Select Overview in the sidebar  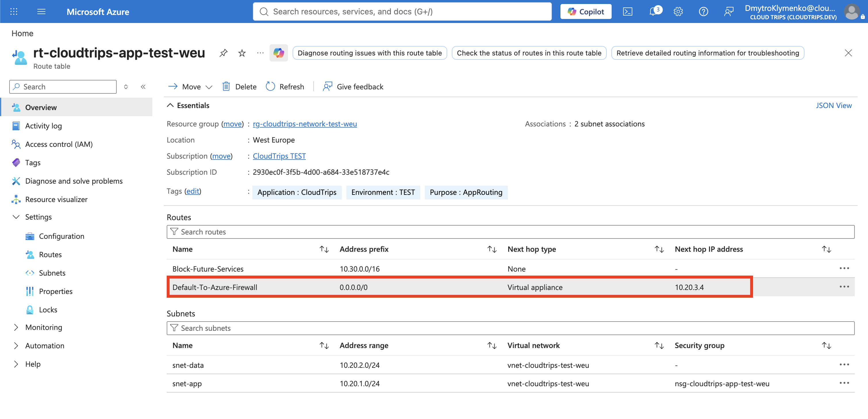click(x=77, y=107)
